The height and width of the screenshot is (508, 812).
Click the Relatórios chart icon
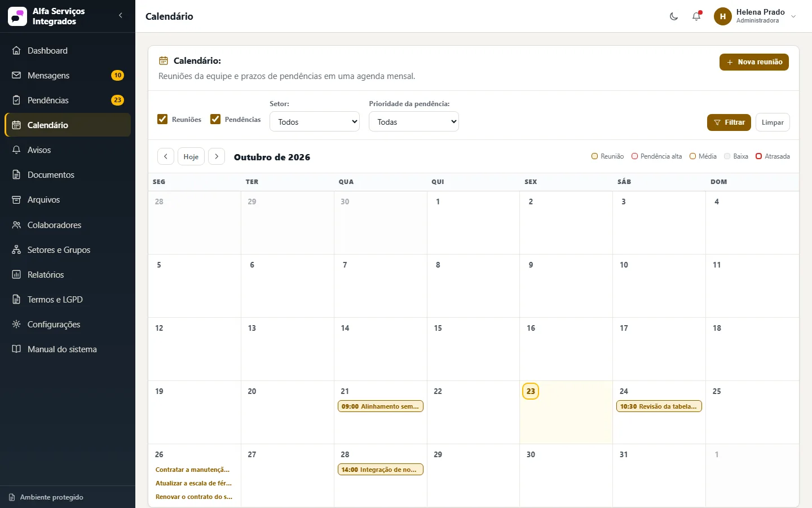pyautogui.click(x=16, y=275)
